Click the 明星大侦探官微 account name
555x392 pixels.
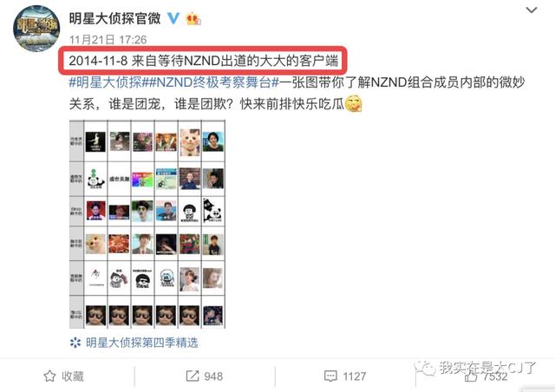pos(115,18)
